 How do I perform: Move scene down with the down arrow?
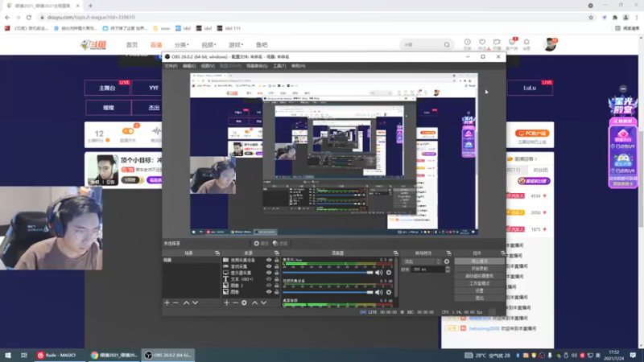(x=196, y=303)
